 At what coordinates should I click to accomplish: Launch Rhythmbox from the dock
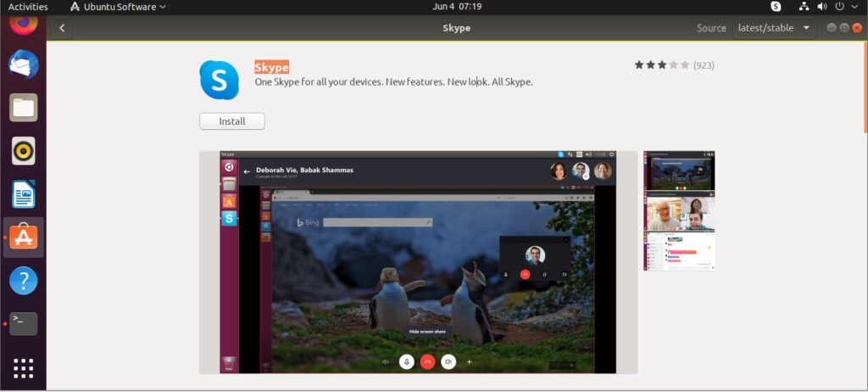pos(23,151)
